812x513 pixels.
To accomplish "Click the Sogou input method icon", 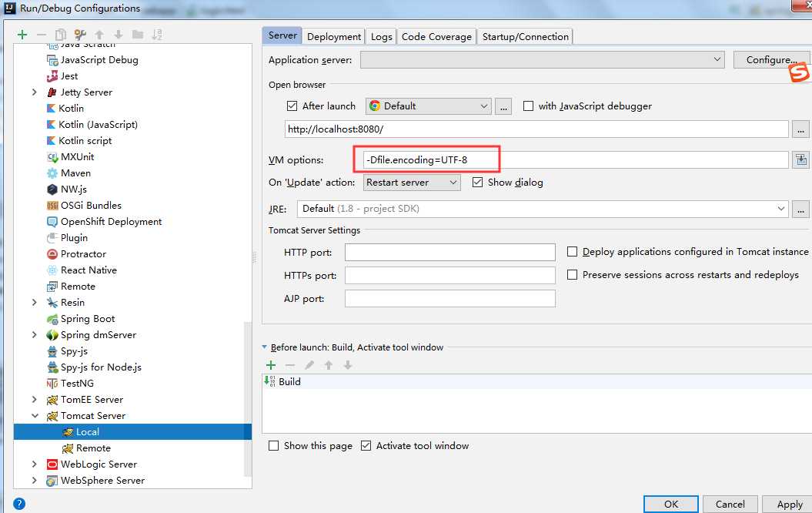I will tap(799, 72).
